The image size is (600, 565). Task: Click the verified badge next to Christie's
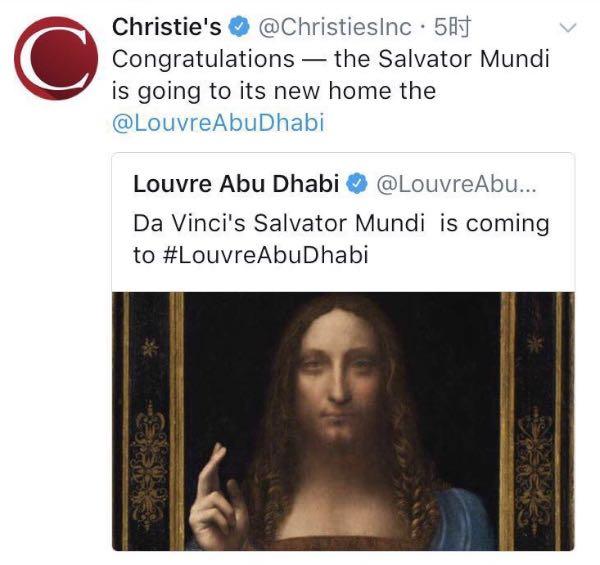point(241,27)
